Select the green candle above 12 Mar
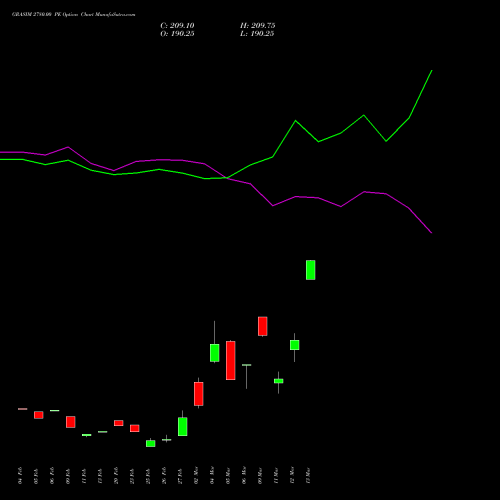The image size is (500, 500). 295,345
